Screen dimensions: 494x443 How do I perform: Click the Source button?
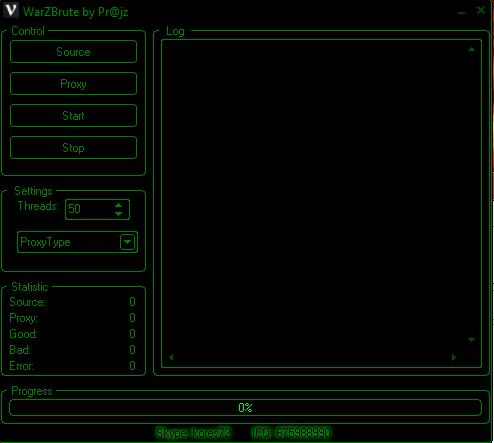73,52
